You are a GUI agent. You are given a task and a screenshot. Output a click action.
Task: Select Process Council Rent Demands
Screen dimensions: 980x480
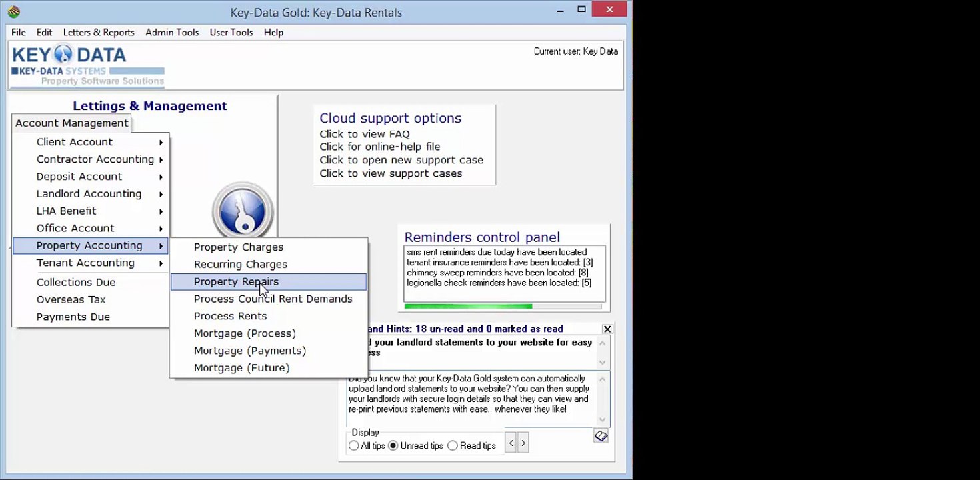(x=269, y=299)
